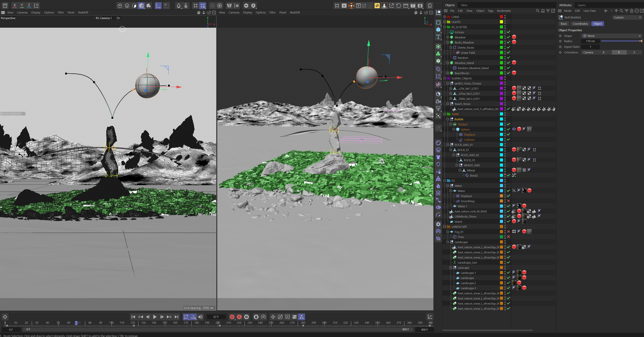This screenshot has height=337, width=644.
Task: Open keyframe selection settings gear in timeline
Action: click(247, 317)
